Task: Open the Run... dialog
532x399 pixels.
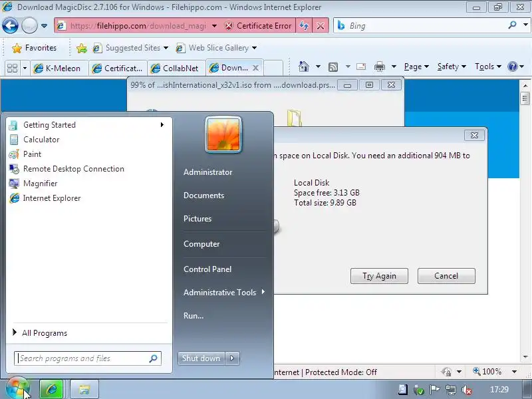Action: point(194,315)
